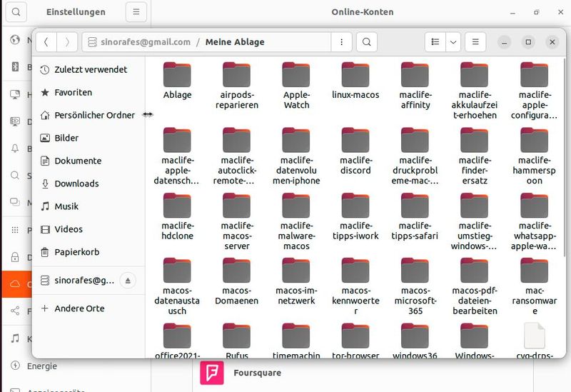Image resolution: width=571 pixels, height=392 pixels.
Task: Go to Persönlicher Ordner
Action: pos(89,115)
